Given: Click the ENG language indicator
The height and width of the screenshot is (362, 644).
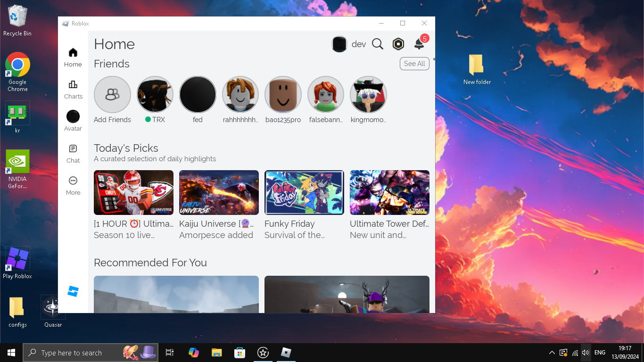Looking at the screenshot, I should [x=600, y=353].
